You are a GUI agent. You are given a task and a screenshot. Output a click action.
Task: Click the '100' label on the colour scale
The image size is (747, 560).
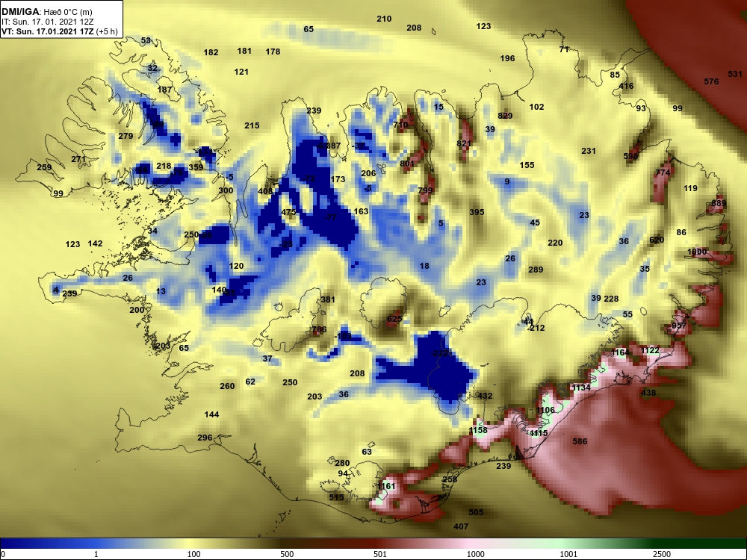(193, 554)
